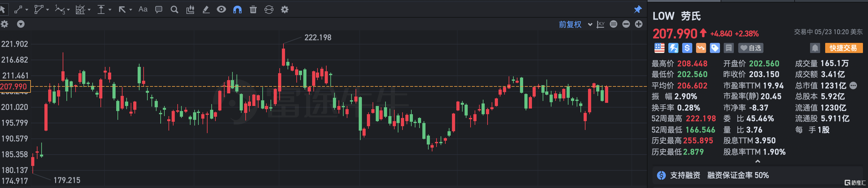Click the 179.215 low price marker

tap(67, 180)
